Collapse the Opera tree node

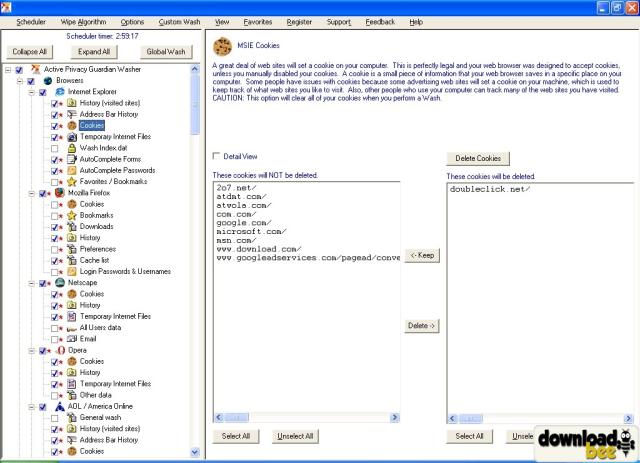click(31, 351)
